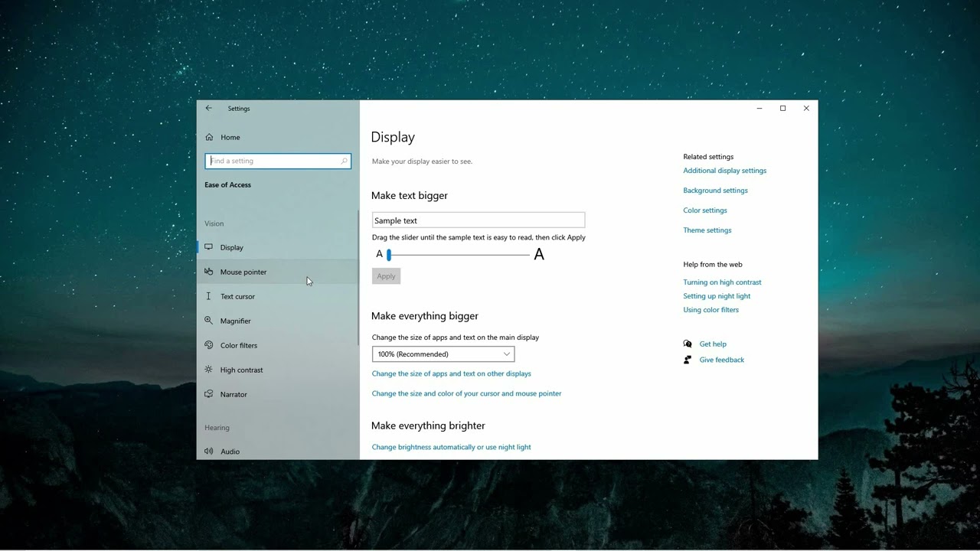Viewport: 980px width, 551px height.
Task: Click the High contrast sun icon
Action: click(x=208, y=370)
